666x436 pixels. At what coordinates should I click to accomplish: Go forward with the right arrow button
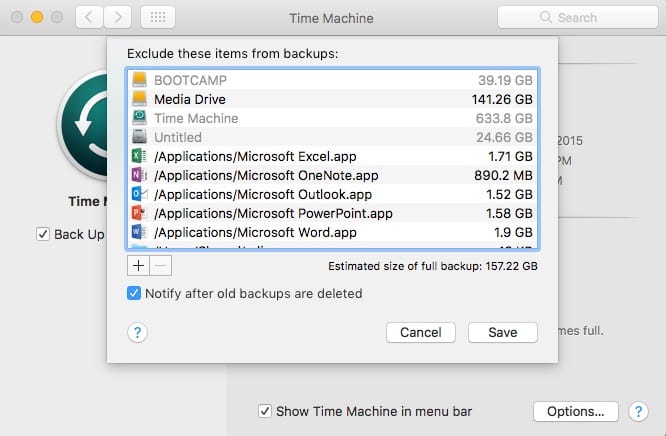click(x=118, y=17)
